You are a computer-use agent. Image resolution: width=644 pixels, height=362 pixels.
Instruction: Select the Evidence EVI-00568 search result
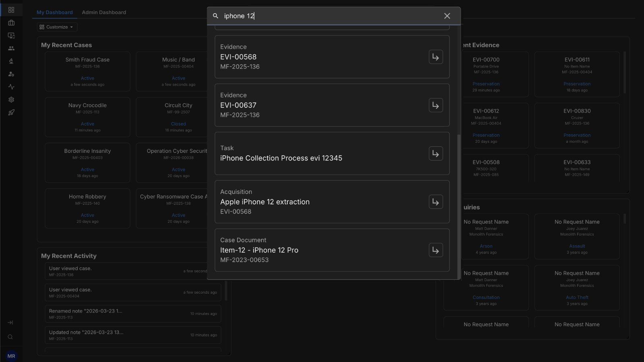[332, 57]
